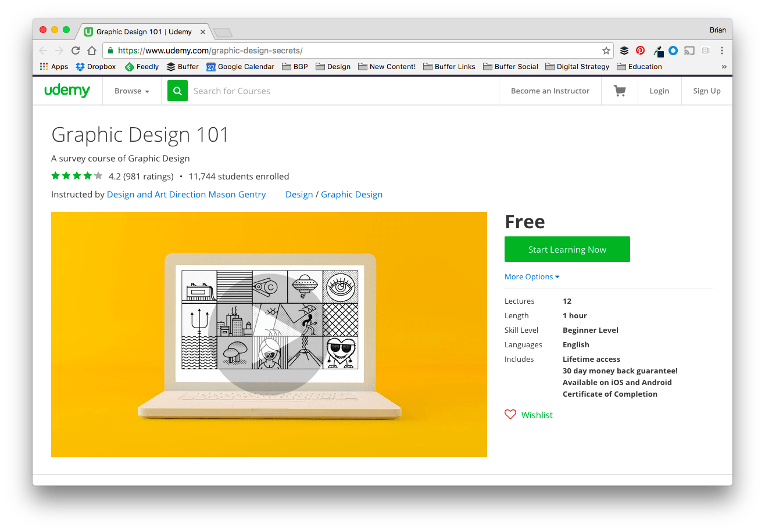This screenshot has width=765, height=532.
Task: Click the Udemy logo
Action: pyautogui.click(x=67, y=91)
